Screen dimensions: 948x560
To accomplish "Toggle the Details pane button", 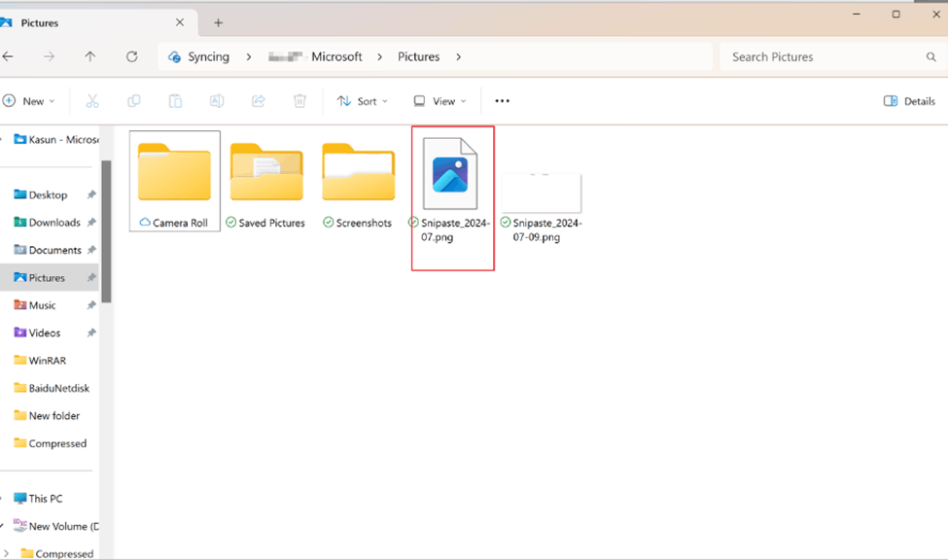I will 909,101.
